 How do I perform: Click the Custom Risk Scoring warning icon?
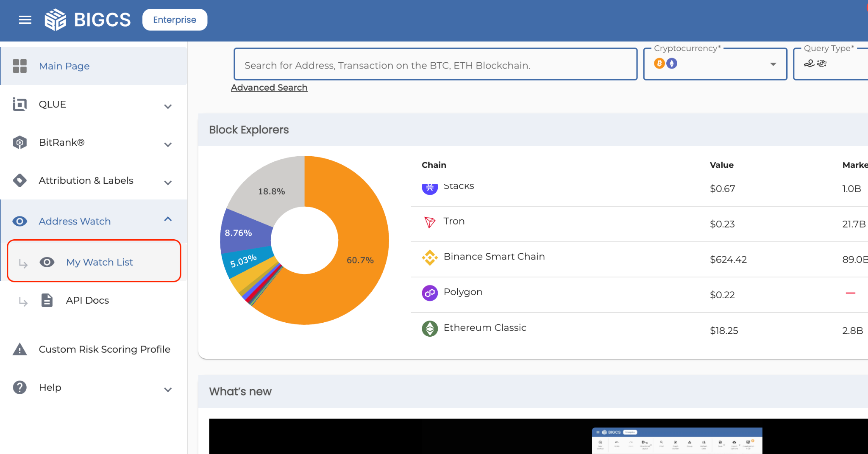coord(19,349)
